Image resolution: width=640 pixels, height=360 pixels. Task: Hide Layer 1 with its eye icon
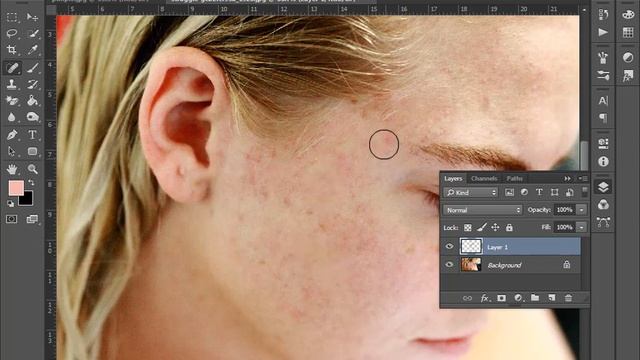449,247
